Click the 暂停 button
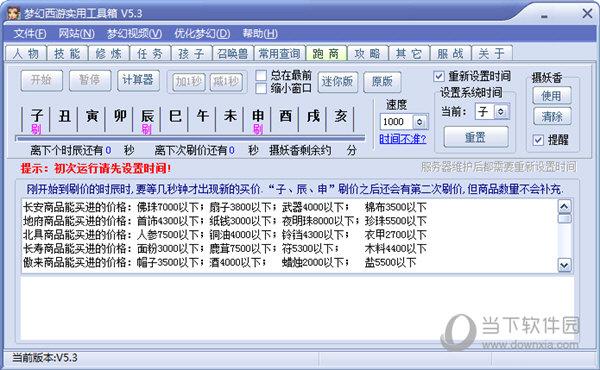Screen dimensions: 600x370 (x=90, y=80)
